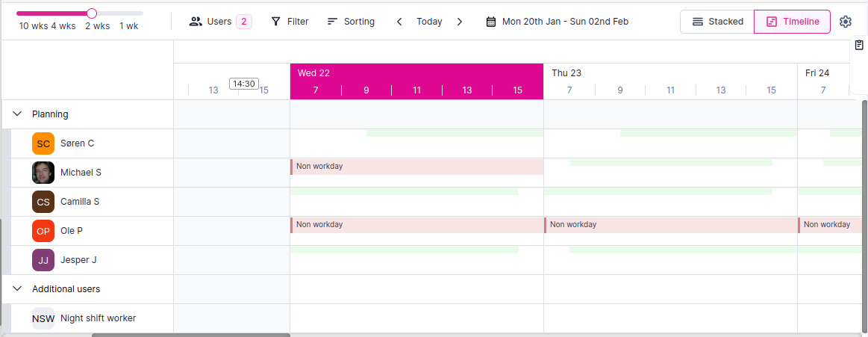Select the Thu 23 day header

tap(566, 72)
